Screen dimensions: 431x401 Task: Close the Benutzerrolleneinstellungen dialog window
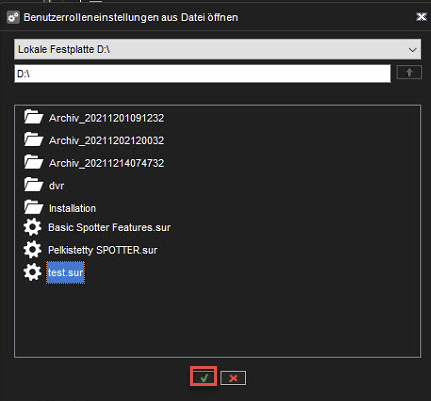point(421,17)
